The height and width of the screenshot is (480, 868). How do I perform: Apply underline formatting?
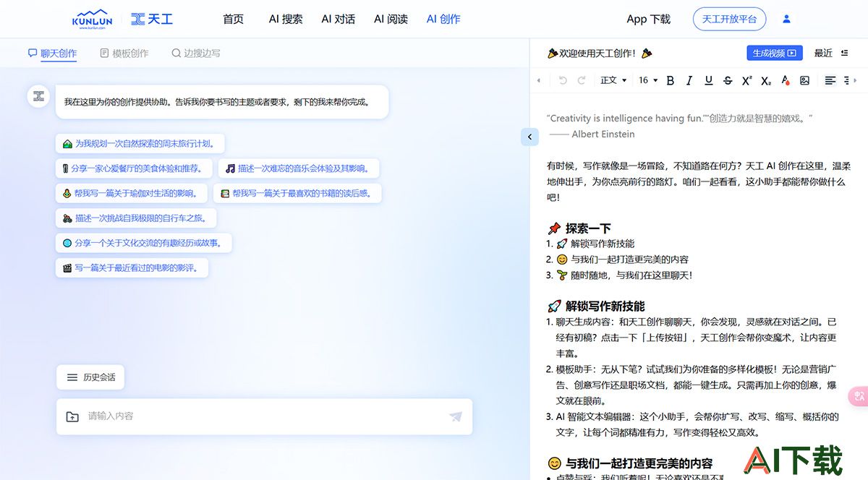708,81
